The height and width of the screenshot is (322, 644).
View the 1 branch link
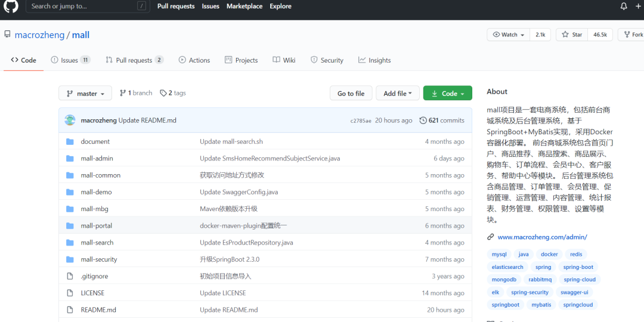click(x=136, y=93)
